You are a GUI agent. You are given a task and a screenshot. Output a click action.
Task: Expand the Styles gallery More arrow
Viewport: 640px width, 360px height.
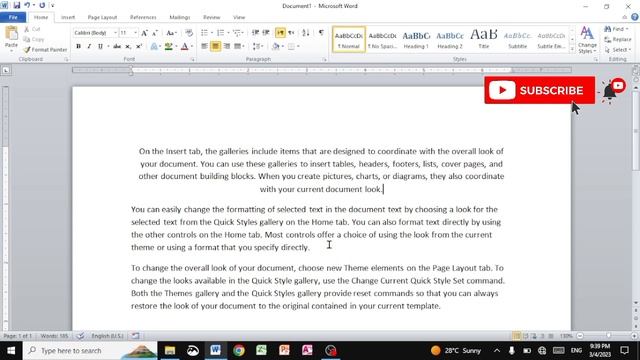pyautogui.click(x=572, y=49)
